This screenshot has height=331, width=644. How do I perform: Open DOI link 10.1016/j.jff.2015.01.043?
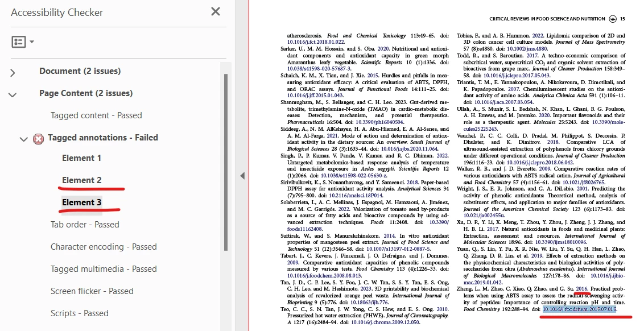tap(315, 96)
